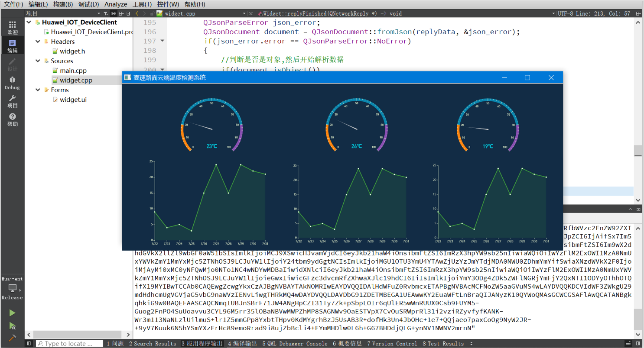
Task: Open the Test Results pane
Action: click(443, 344)
